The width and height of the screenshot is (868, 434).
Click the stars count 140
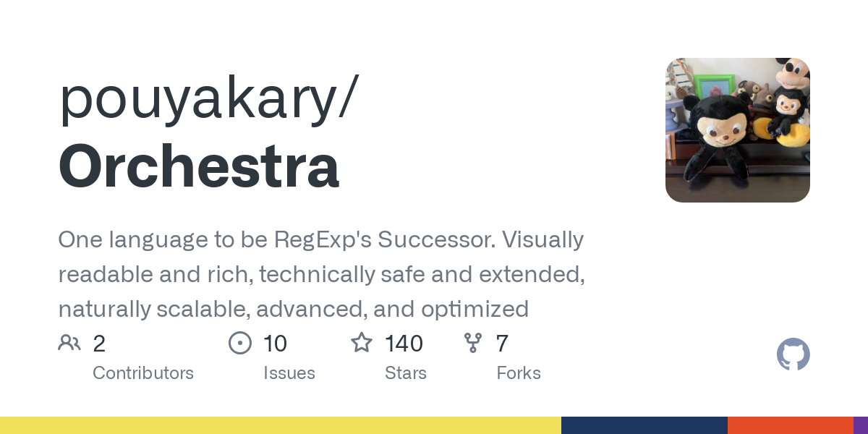[x=404, y=343]
